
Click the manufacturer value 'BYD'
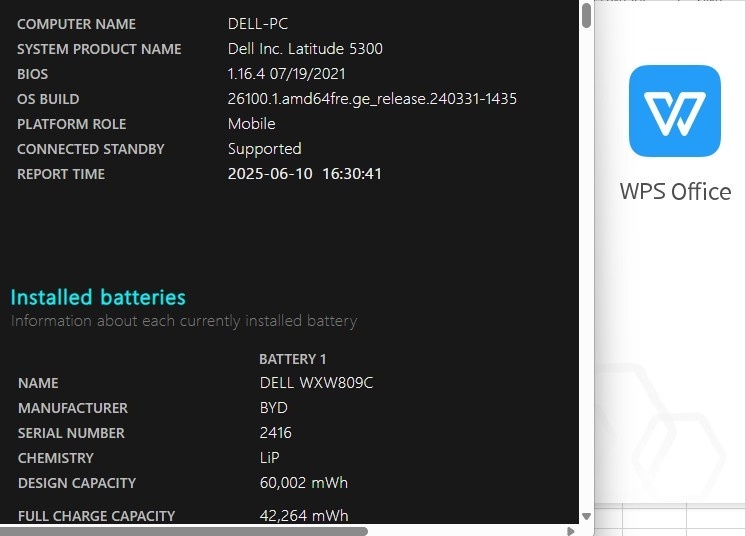[x=274, y=408]
